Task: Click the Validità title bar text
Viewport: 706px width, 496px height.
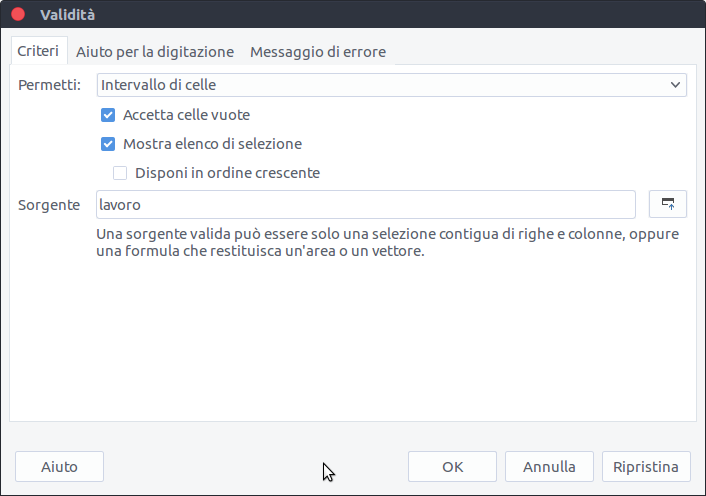Action: [68, 15]
